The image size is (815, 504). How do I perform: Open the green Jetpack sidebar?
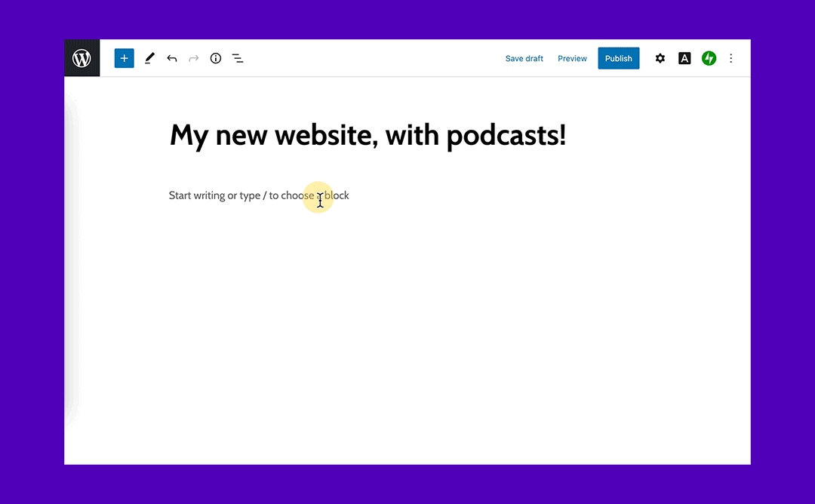(x=709, y=58)
